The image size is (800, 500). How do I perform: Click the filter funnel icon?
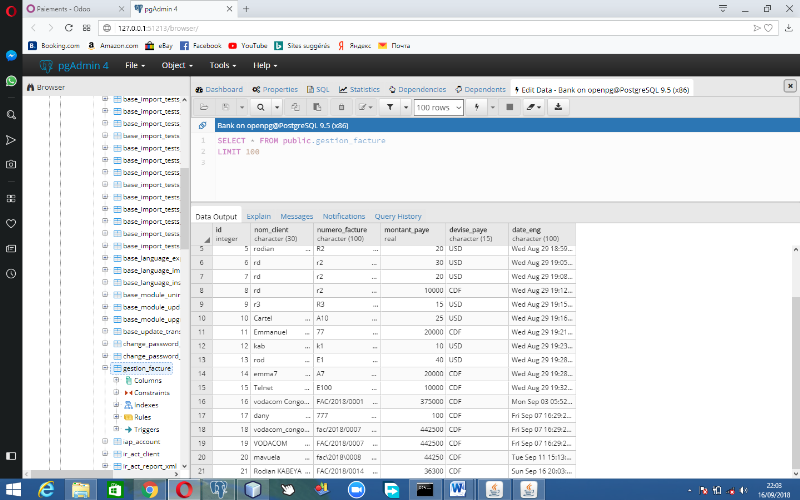[x=391, y=107]
